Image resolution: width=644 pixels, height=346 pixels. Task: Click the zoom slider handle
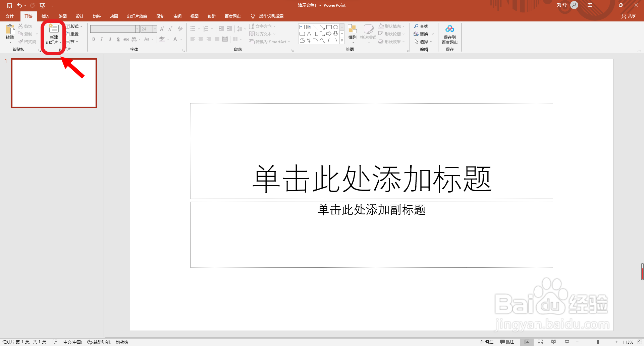tap(598, 342)
